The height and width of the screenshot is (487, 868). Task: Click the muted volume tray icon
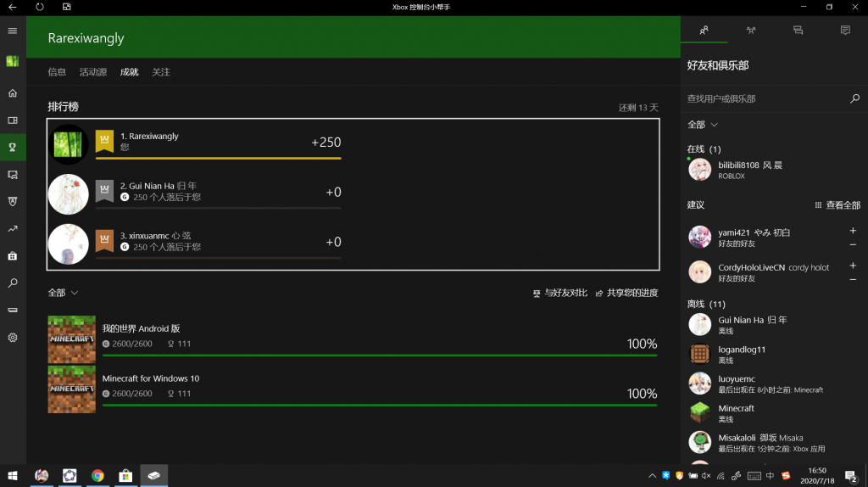706,475
